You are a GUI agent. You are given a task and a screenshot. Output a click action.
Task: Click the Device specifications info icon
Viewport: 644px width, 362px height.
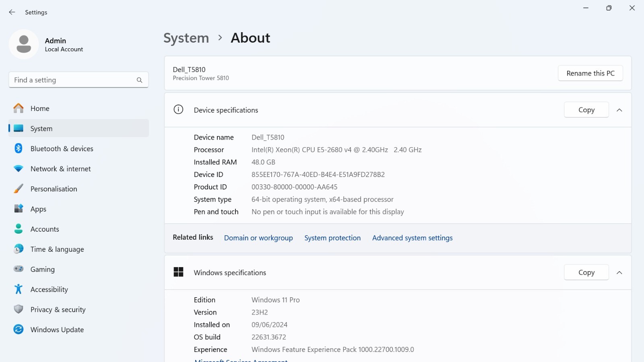[x=178, y=109]
